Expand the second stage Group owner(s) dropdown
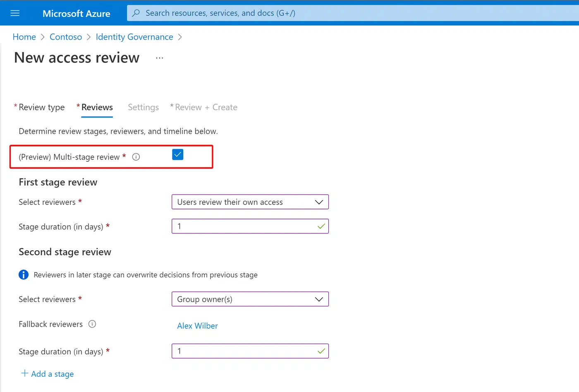Screen dimensions: 579x392 click(250, 299)
